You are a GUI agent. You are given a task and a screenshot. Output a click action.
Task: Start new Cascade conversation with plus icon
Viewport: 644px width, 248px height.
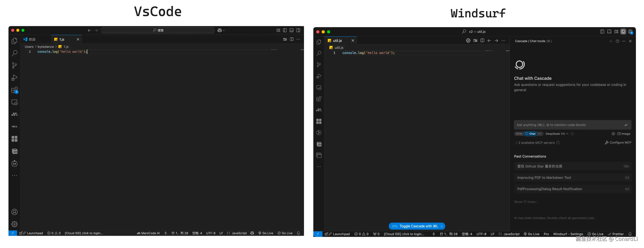pos(611,41)
